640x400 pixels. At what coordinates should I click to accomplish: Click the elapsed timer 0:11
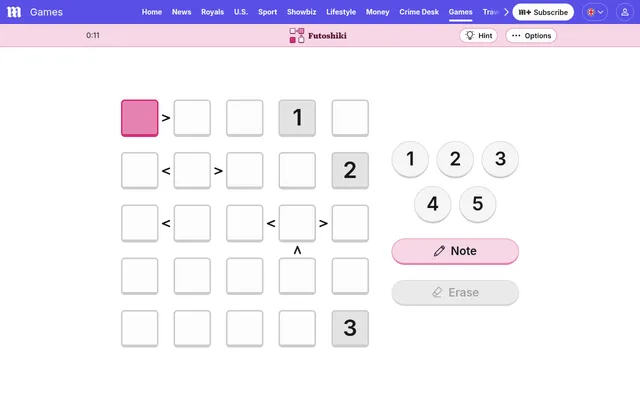coord(93,36)
